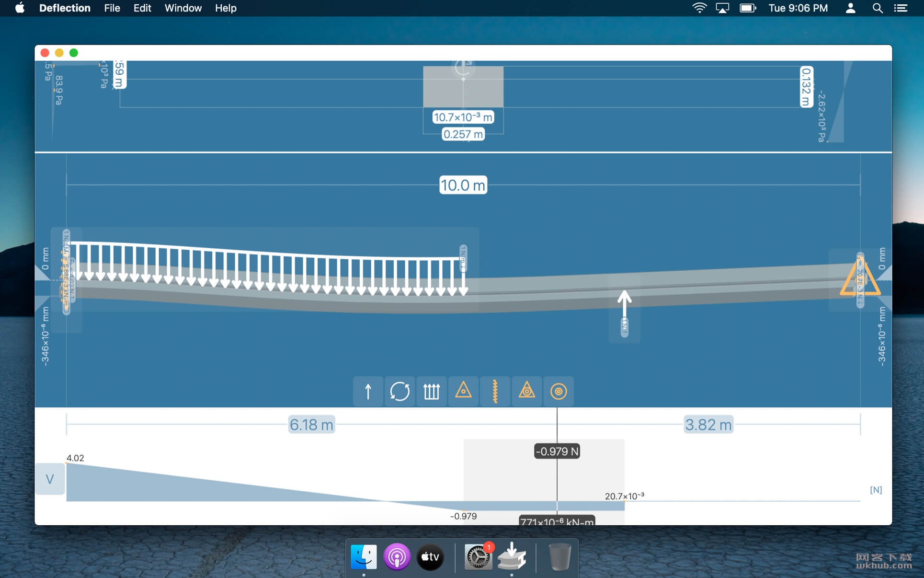Viewport: 924px width, 578px height.
Task: Minimize the Deflection window with the yellow button
Action: 59,53
